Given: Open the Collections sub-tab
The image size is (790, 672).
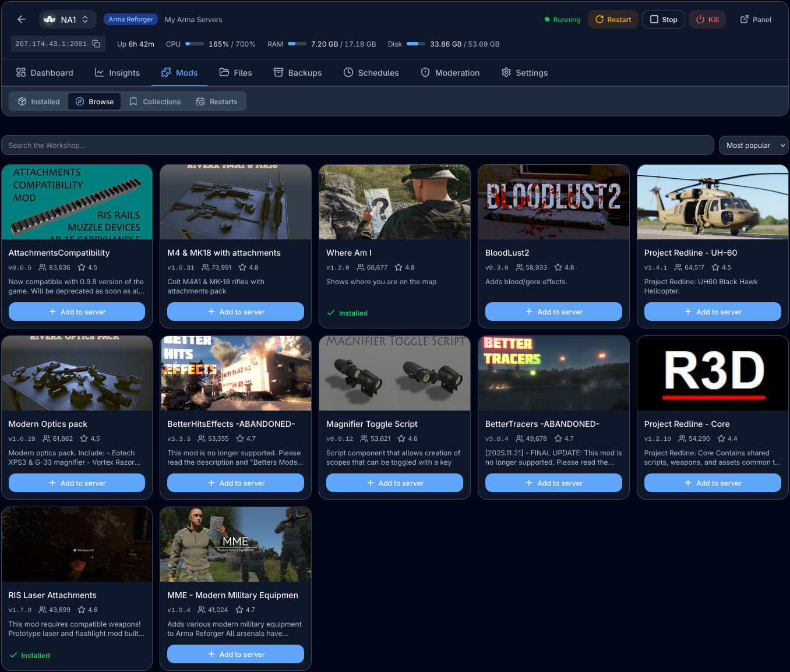Looking at the screenshot, I should click(155, 101).
